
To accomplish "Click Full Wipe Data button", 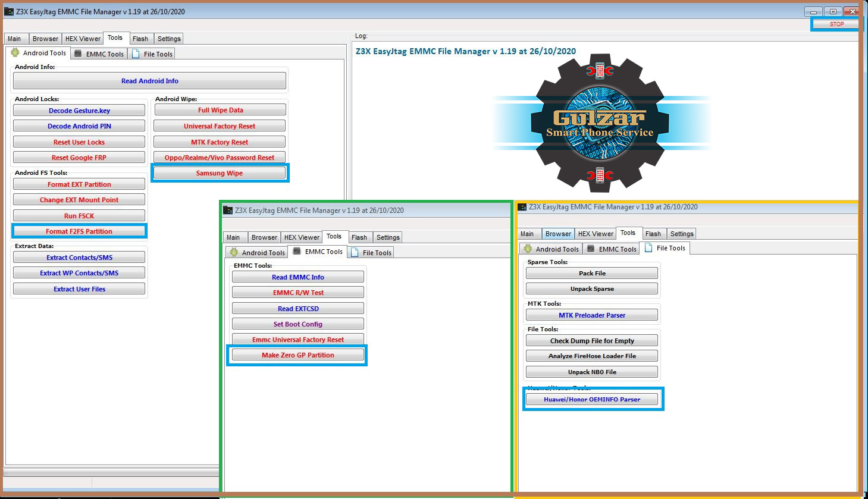I will (220, 110).
